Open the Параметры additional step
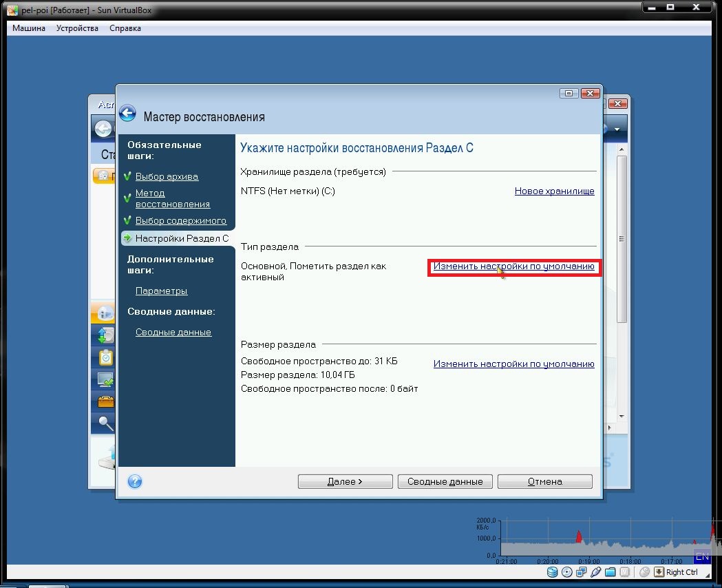Image resolution: width=722 pixels, height=588 pixels. coord(161,291)
